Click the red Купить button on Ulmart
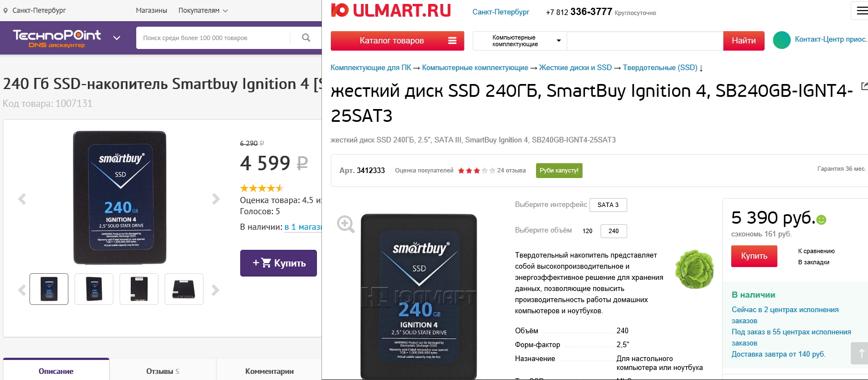 click(753, 256)
